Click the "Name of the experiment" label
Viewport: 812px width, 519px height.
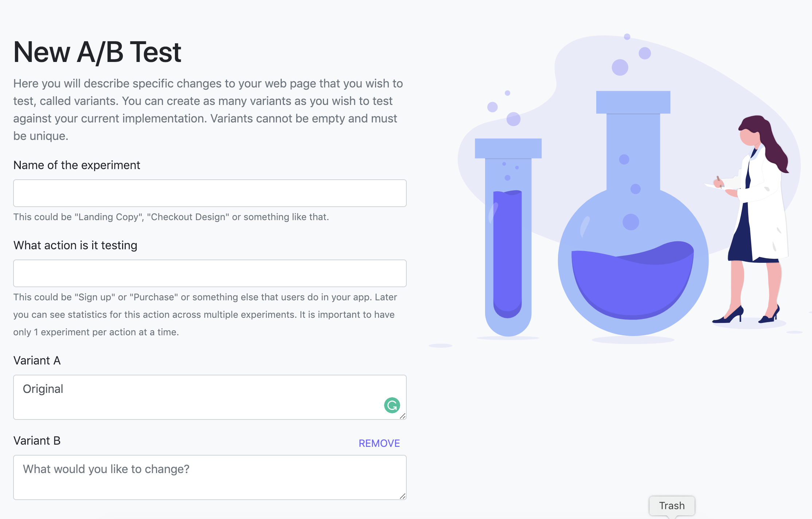click(x=77, y=165)
